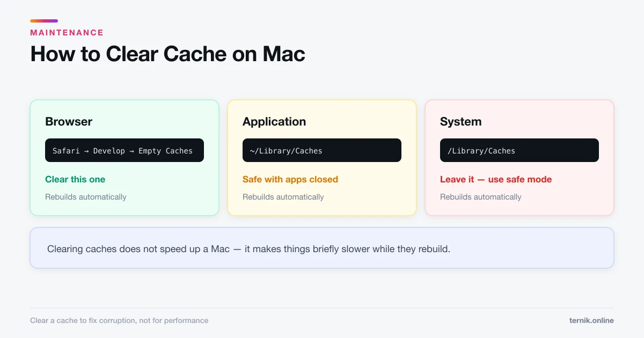Select the Browser card title
The width and height of the screenshot is (644, 338).
pos(69,122)
